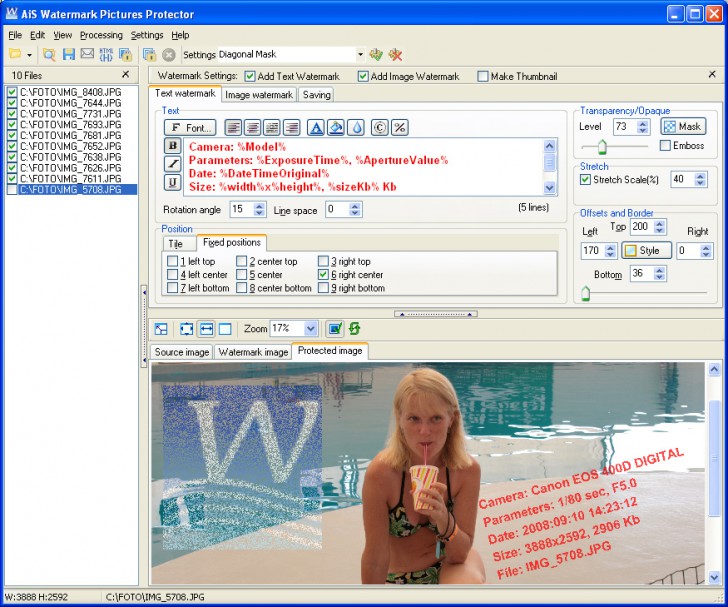Click the Style button
This screenshot has height=607, width=728.
646,250
